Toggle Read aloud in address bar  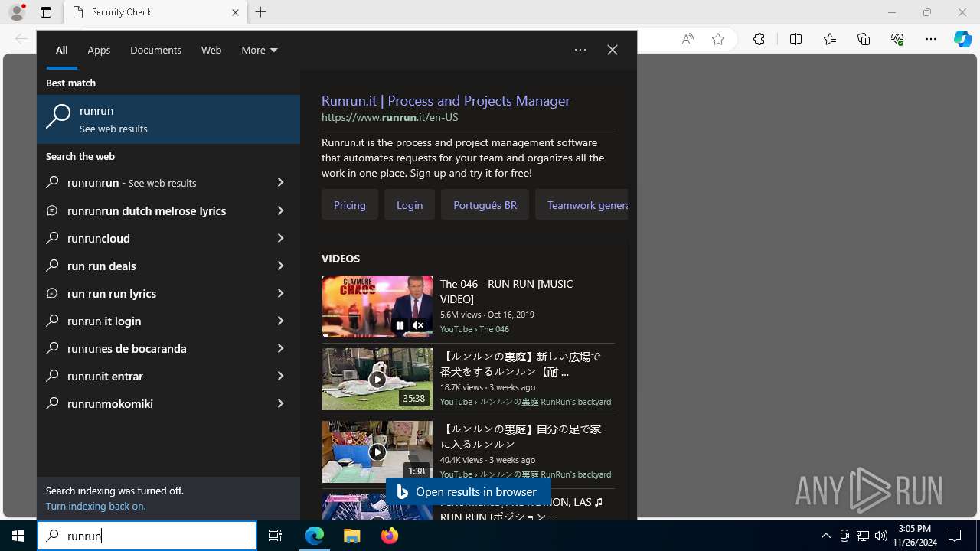pos(688,39)
